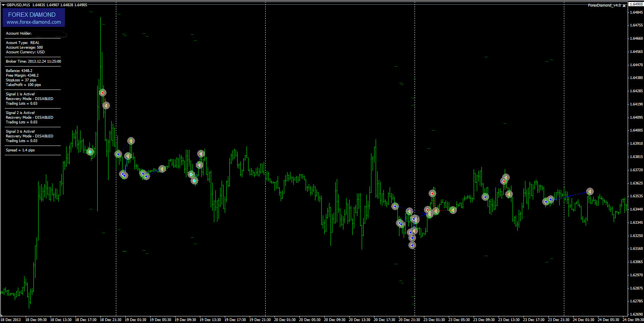
Task: Click the '23 Dec 13:30' time axis label
Action: (x=509, y=320)
